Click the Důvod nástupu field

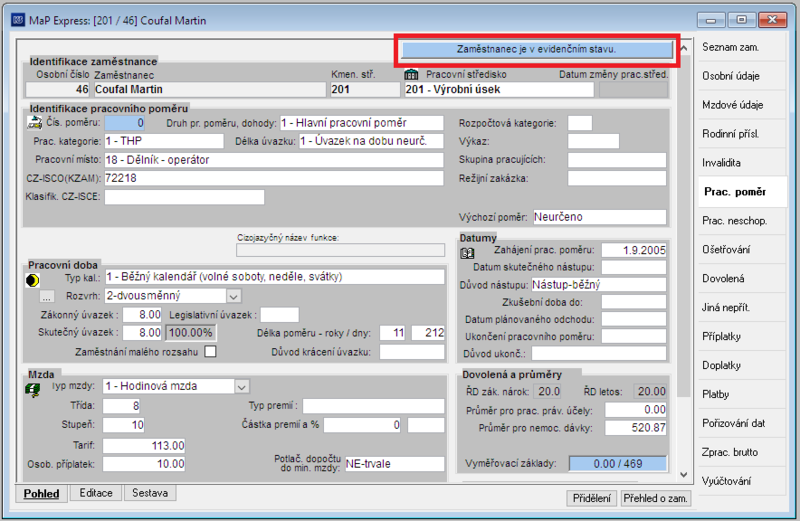(598, 285)
